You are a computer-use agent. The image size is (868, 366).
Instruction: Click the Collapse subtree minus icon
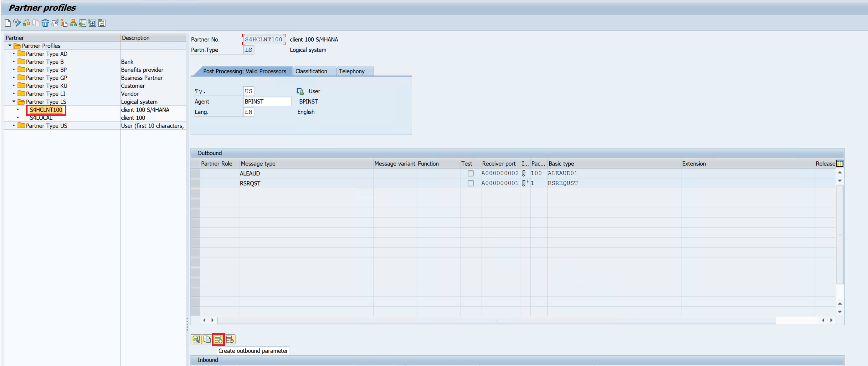click(x=102, y=23)
